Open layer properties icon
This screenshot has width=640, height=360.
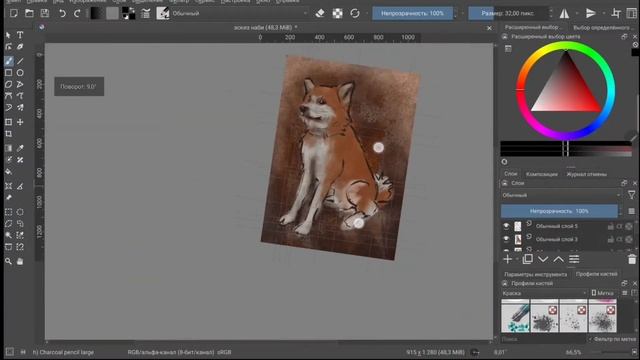pyautogui.click(x=574, y=259)
